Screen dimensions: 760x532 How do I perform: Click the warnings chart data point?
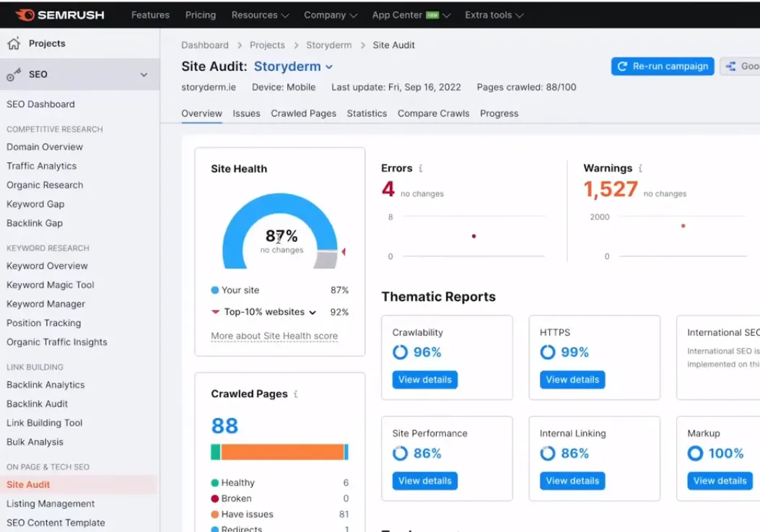[683, 226]
